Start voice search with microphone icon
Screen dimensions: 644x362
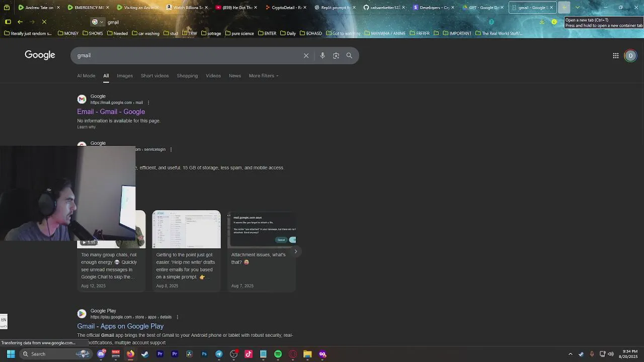[x=323, y=56]
